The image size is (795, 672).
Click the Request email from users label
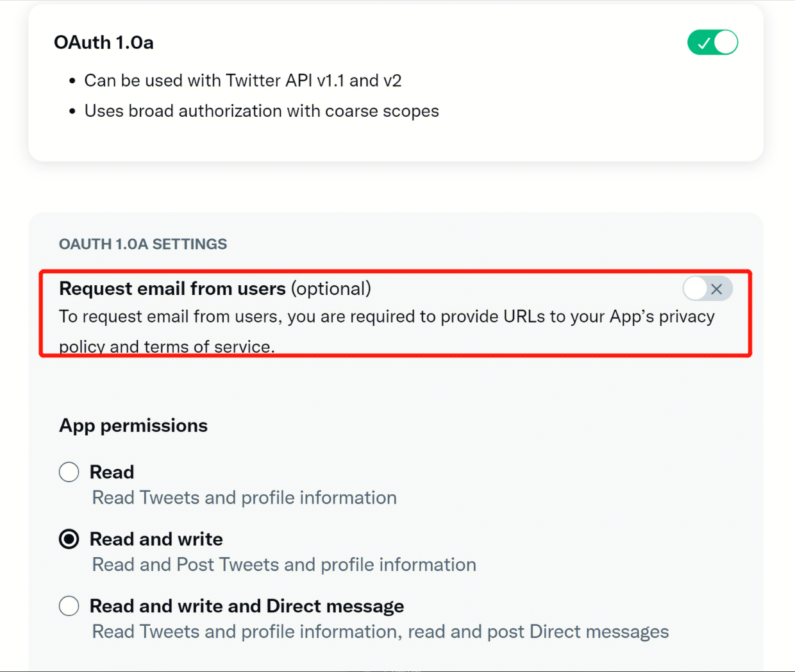pos(172,289)
